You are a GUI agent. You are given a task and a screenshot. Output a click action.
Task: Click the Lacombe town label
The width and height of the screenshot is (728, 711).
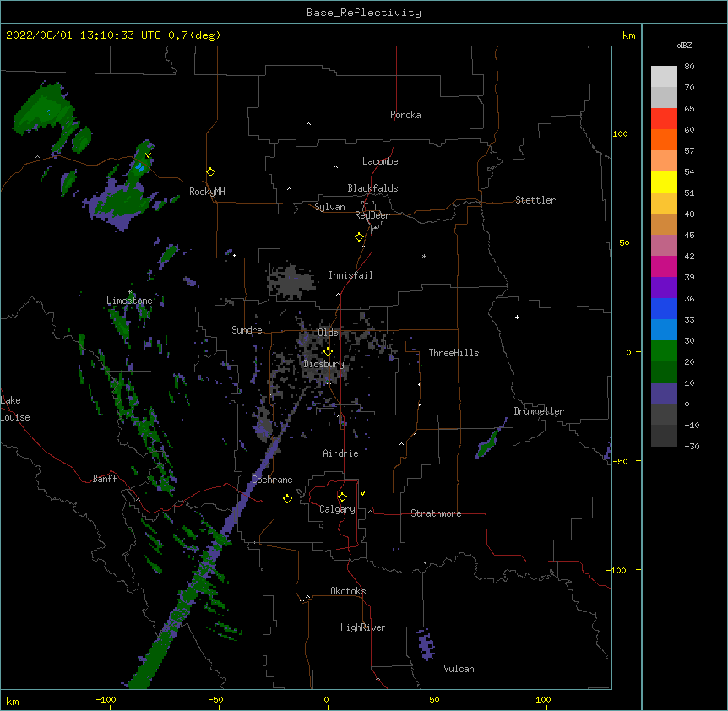tap(380, 161)
